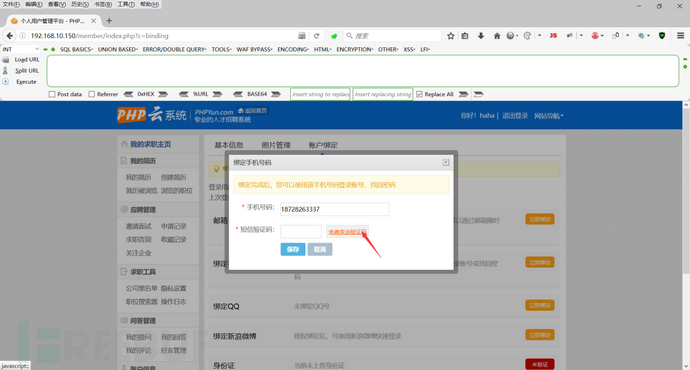
Task: Open the 编辑(E) menu
Action: [x=34, y=4]
